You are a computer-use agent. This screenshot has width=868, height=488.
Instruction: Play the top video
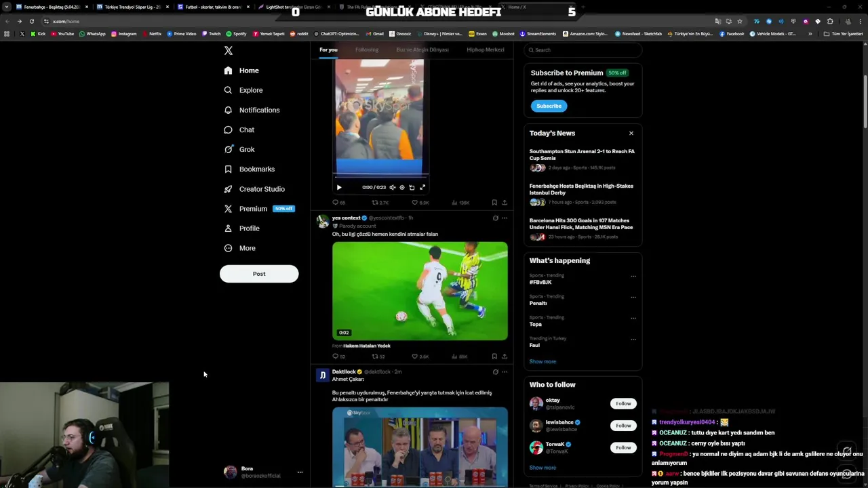(339, 188)
